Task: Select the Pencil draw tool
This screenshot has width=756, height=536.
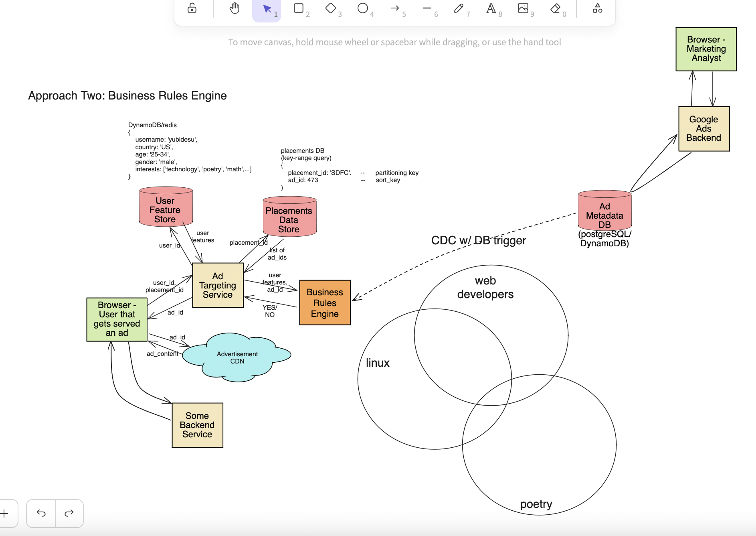Action: [x=459, y=8]
